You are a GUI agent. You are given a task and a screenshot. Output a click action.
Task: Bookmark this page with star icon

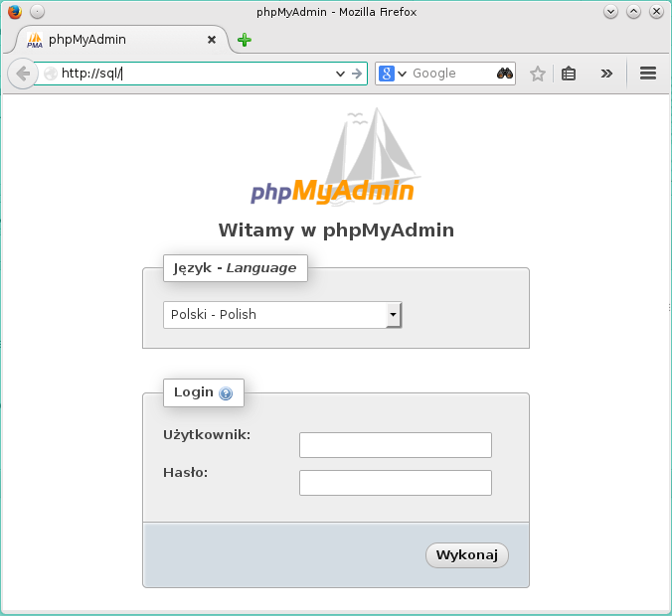[x=538, y=74]
